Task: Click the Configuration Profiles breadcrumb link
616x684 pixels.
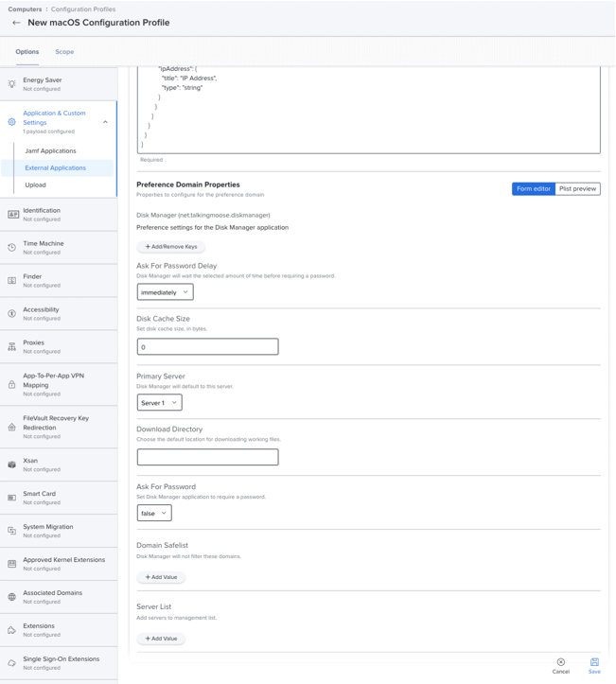Action: (83, 9)
